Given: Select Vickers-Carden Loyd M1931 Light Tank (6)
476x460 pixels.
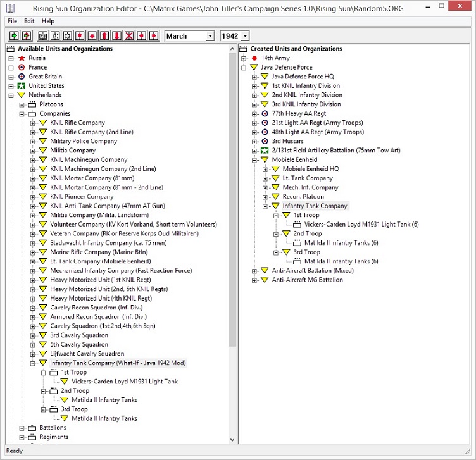Looking at the screenshot, I should [x=361, y=224].
